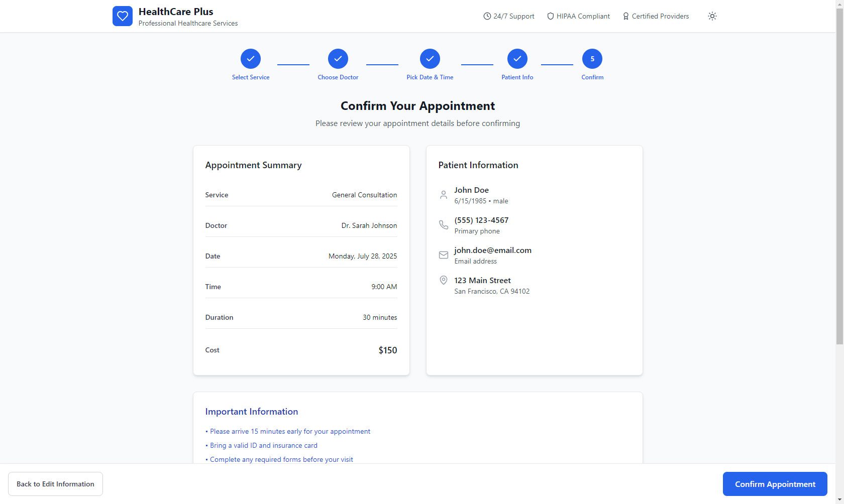Click San Francisco, CA 94102 text
Screen dimensions: 844x504
coord(492,291)
